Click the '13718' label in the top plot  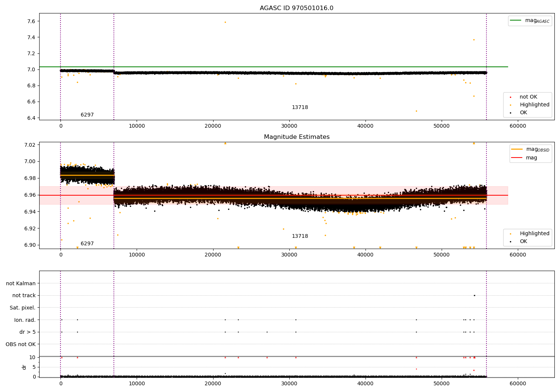click(x=300, y=108)
